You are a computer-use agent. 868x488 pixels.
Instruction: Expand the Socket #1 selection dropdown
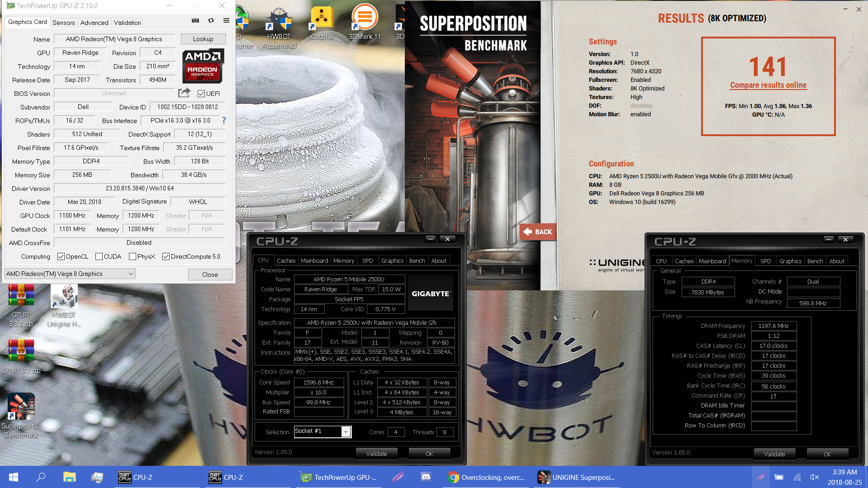(346, 432)
